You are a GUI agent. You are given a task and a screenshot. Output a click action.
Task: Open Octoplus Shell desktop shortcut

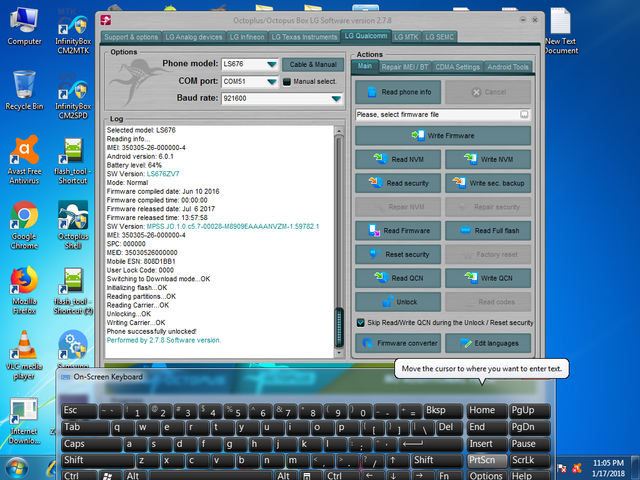73,225
